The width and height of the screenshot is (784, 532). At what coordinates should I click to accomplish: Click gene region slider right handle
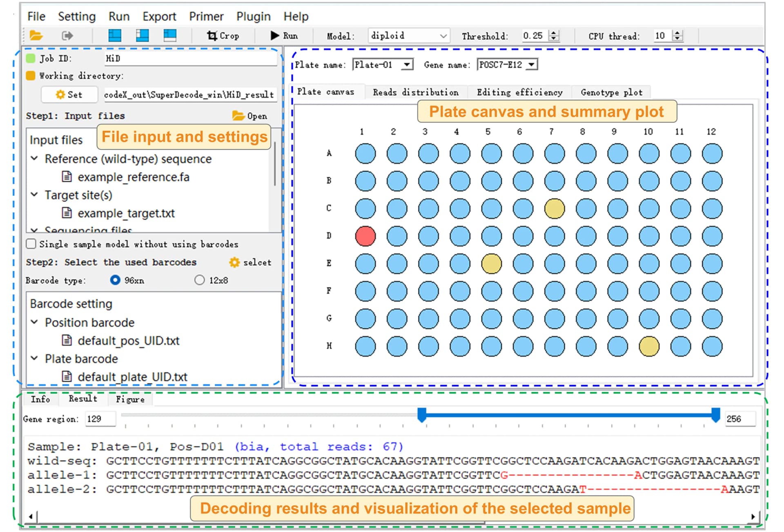(x=716, y=415)
